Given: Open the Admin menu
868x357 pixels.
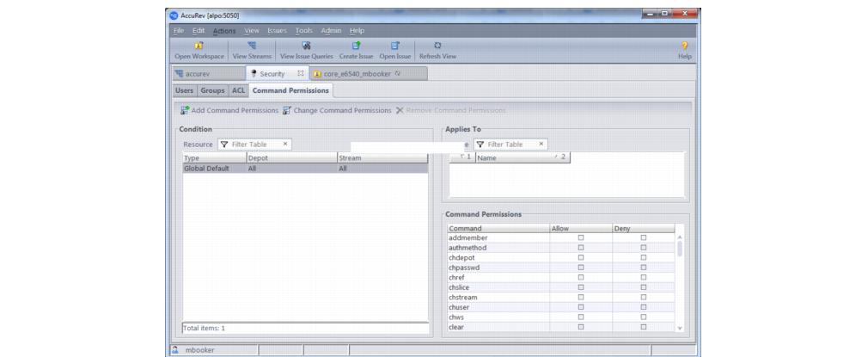Looking at the screenshot, I should [x=331, y=31].
